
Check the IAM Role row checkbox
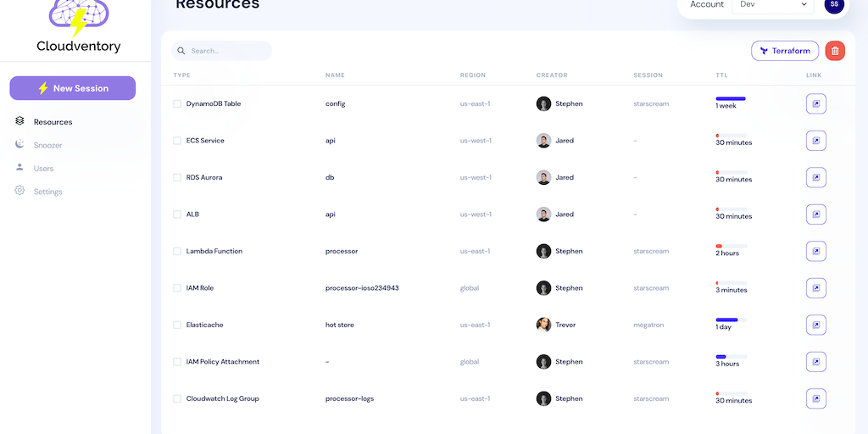click(177, 288)
